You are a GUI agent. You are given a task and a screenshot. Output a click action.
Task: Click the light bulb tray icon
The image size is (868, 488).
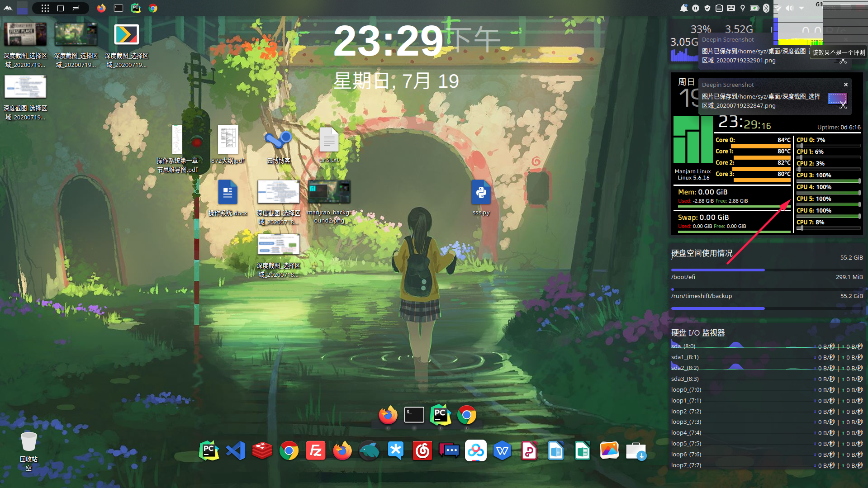(743, 8)
